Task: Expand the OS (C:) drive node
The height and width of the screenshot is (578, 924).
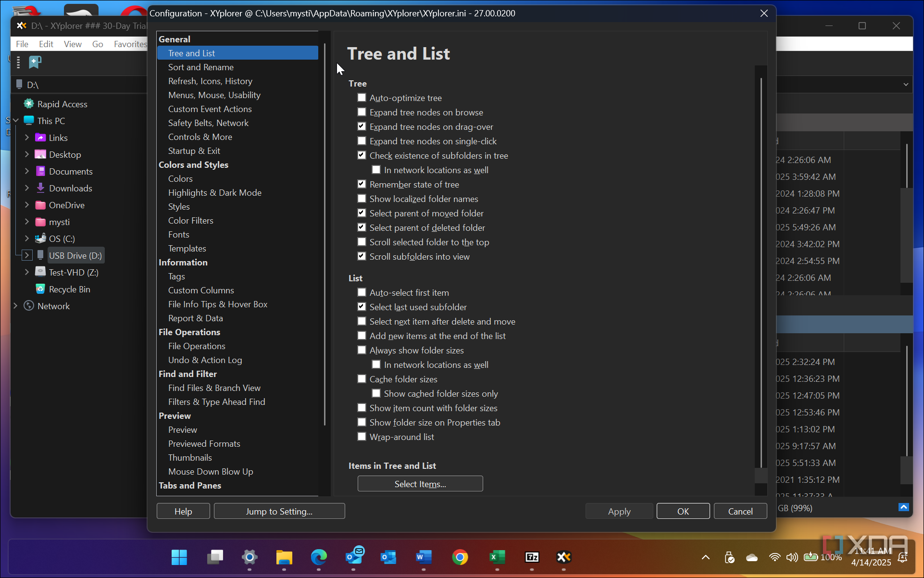Action: 27,239
